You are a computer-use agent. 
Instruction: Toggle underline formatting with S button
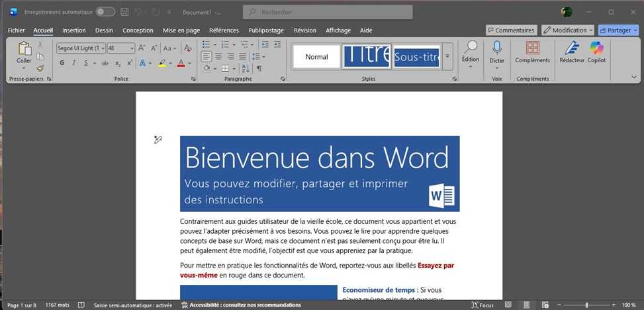pos(86,63)
